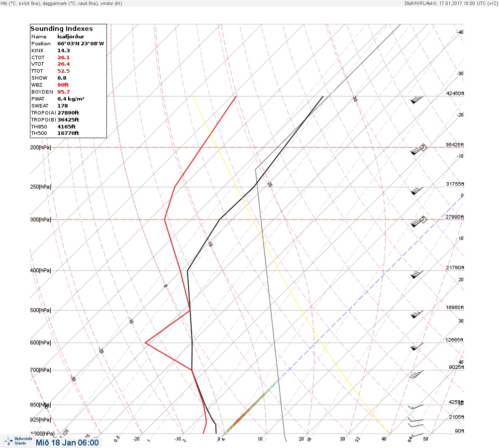Click the 600[hPa] pressure label
The width and height of the screenshot is (499, 448).
click(x=40, y=342)
